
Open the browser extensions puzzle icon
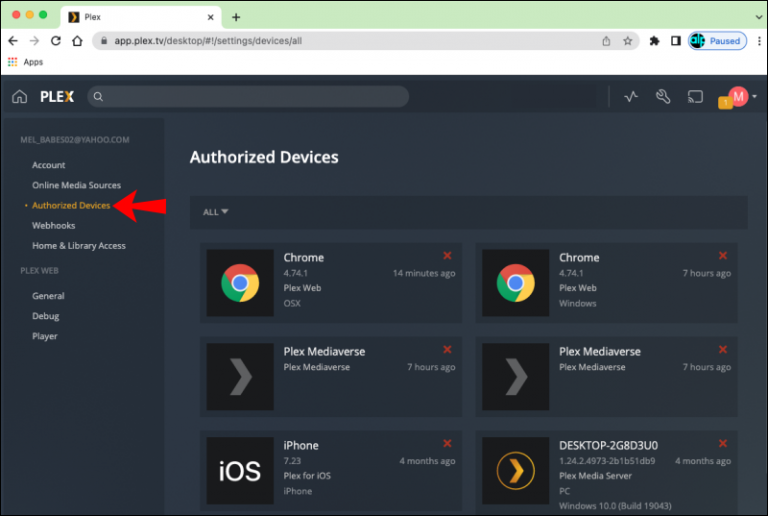[654, 41]
